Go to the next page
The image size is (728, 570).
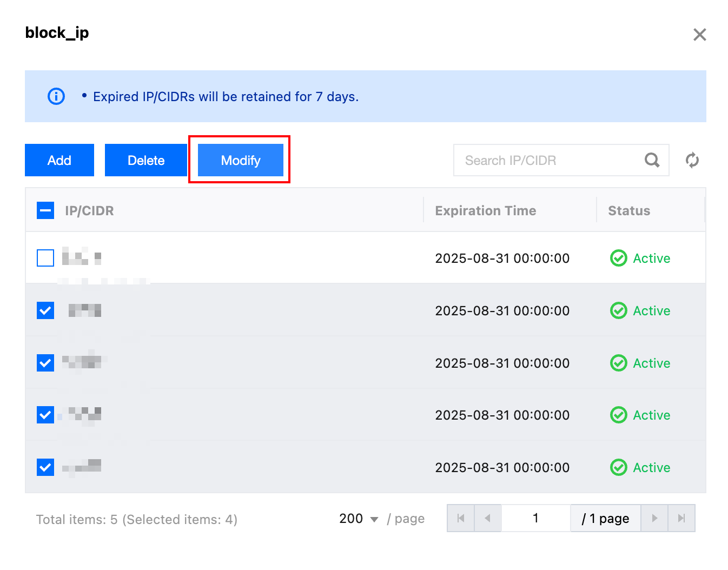coord(654,518)
